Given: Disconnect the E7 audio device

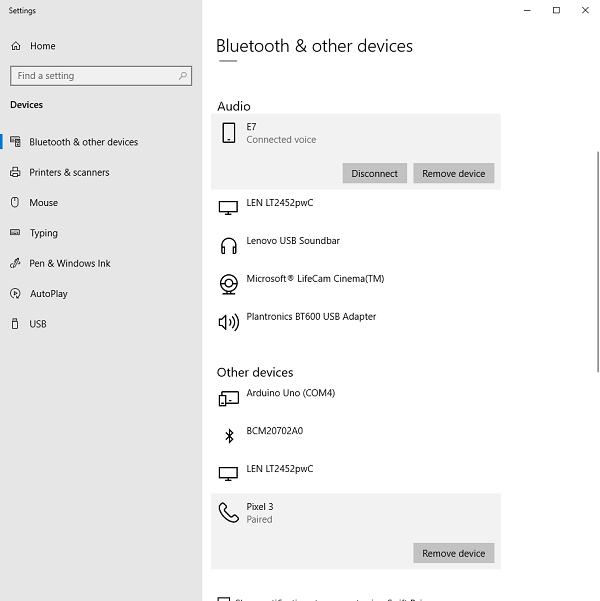Looking at the screenshot, I should [x=375, y=174].
